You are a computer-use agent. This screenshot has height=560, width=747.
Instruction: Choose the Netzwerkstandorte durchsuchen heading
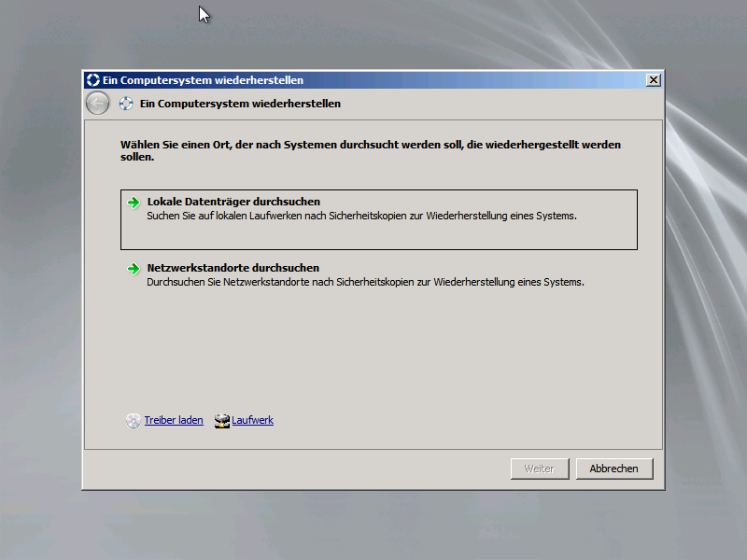233,268
